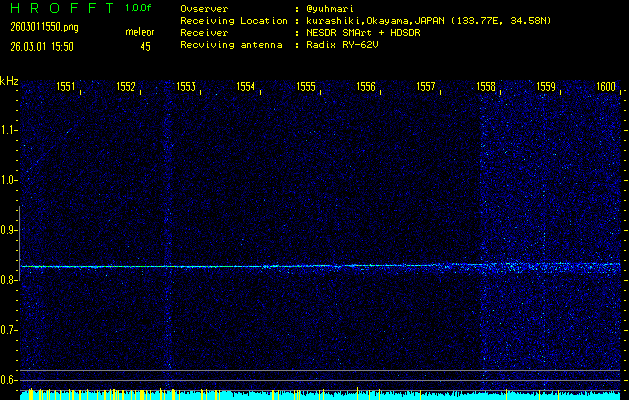Click the 1600 time marker

(x=606, y=87)
